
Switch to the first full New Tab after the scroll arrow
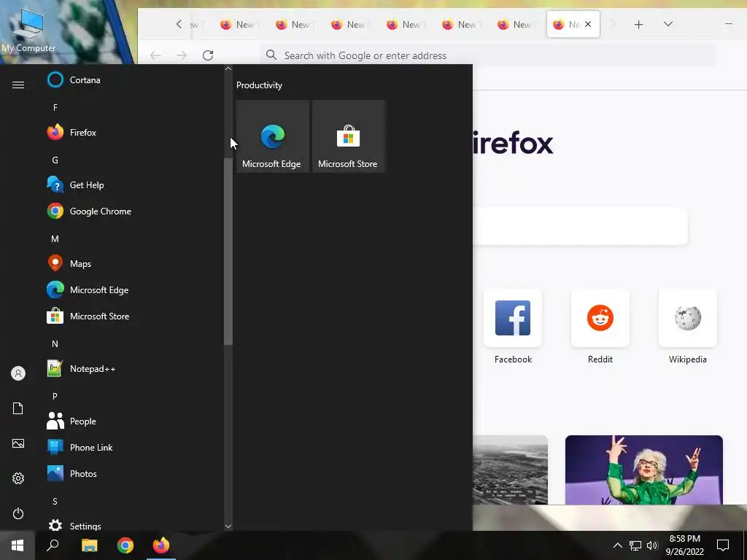click(x=238, y=24)
